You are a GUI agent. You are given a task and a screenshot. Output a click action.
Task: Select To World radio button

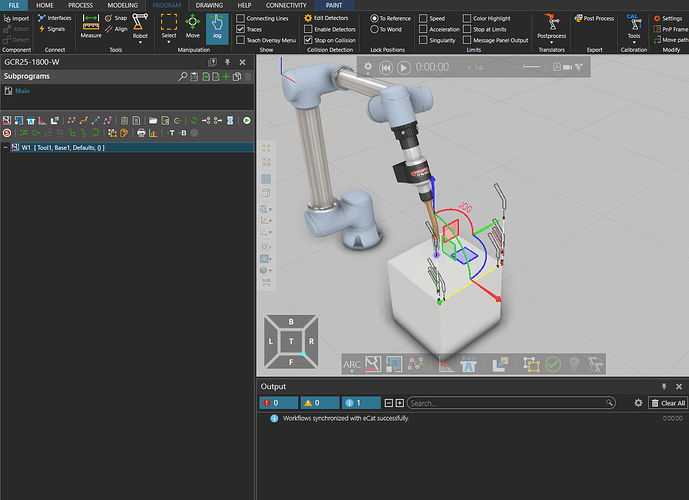pos(374,29)
